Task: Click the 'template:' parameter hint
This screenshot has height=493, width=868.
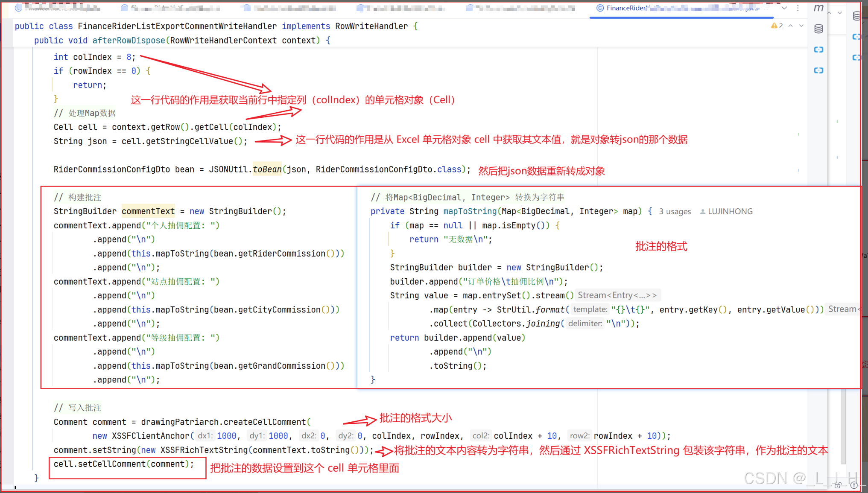Action: point(590,309)
